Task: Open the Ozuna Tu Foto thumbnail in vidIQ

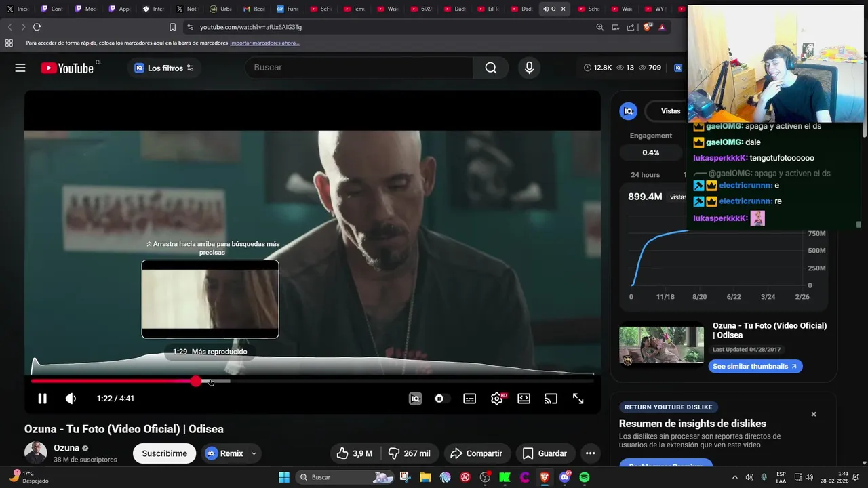Action: tap(661, 344)
